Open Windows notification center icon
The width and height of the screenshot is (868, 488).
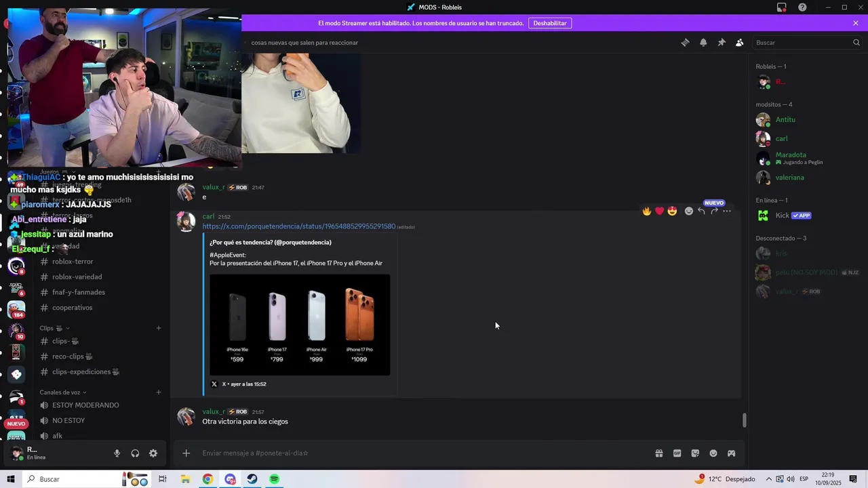point(853,479)
